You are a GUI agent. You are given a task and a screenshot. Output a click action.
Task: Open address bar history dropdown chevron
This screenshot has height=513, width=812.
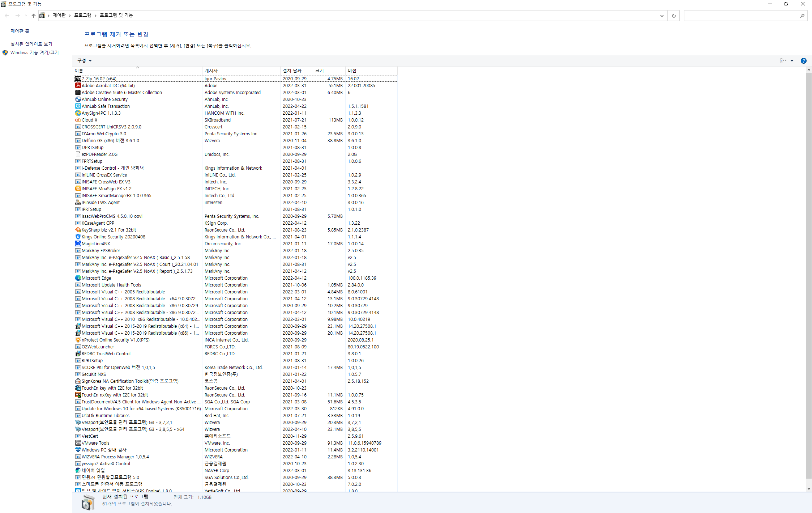point(662,16)
